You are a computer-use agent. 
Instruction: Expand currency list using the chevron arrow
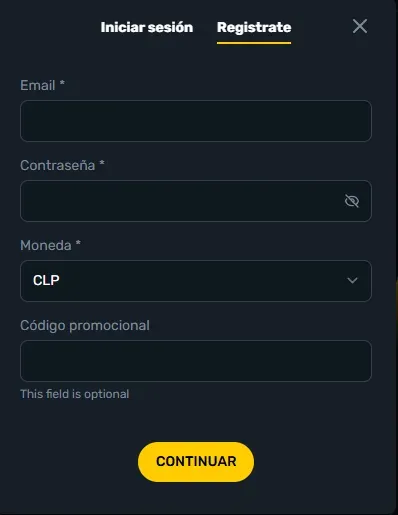[352, 281]
